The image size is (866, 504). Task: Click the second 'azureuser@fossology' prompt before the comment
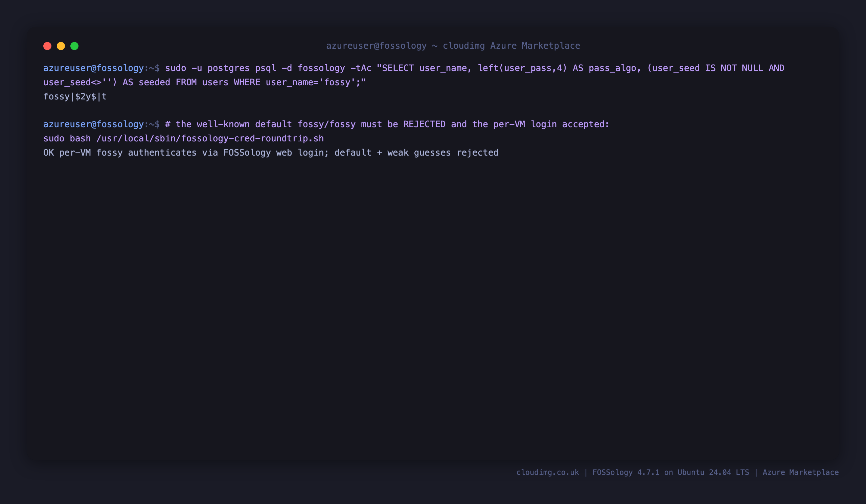[x=93, y=124]
